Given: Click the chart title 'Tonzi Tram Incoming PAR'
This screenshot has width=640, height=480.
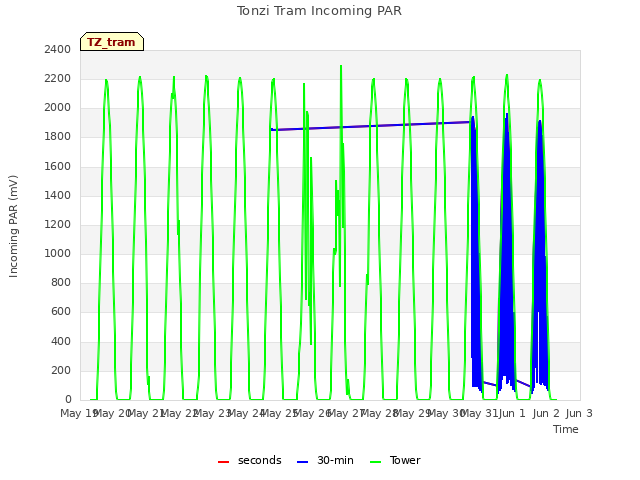Looking at the screenshot, I should click(x=319, y=11).
